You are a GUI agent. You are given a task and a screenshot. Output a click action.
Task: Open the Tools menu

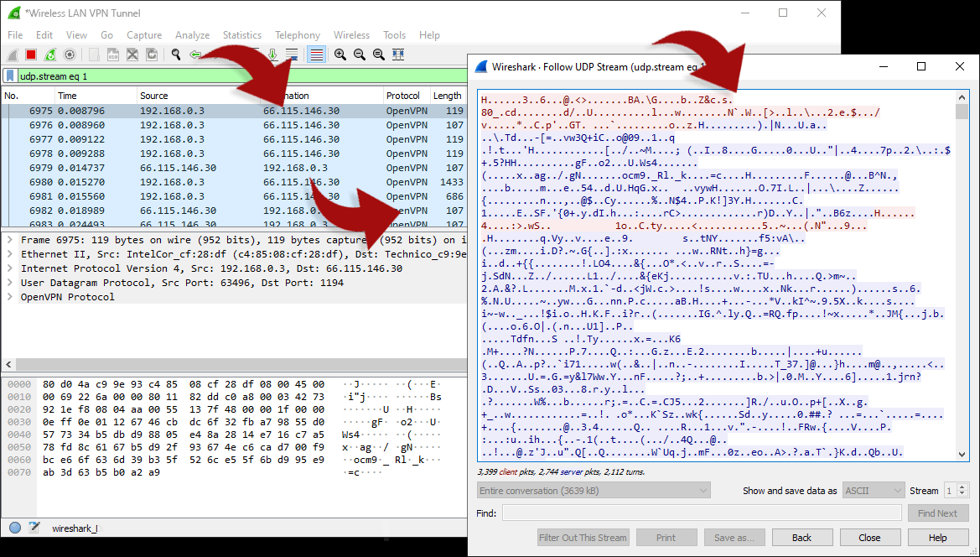[394, 35]
